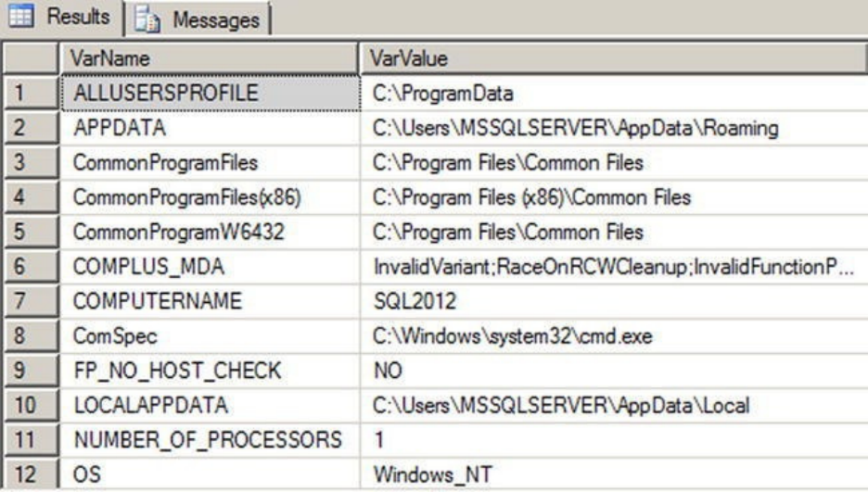
Task: Select the LOCALAPPDATA path value cell
Action: pos(612,406)
